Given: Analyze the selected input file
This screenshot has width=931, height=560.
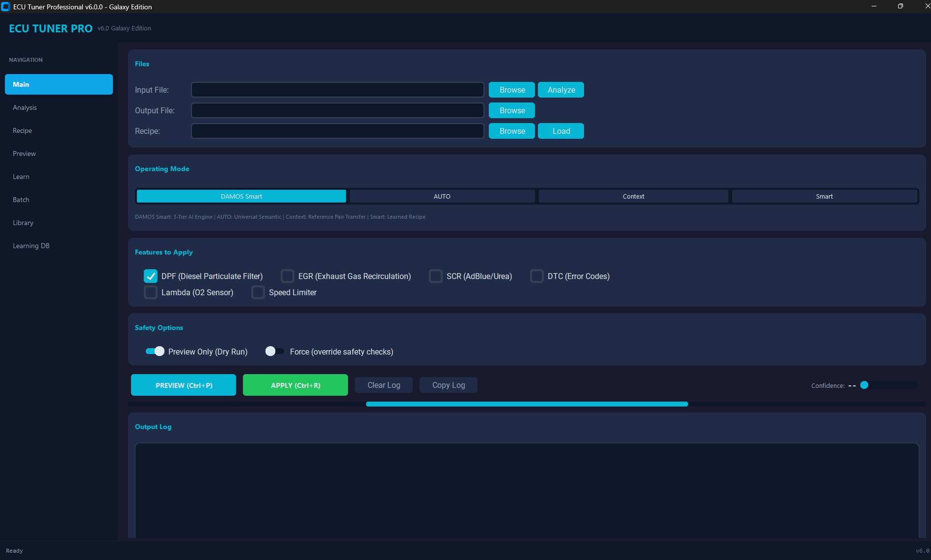Looking at the screenshot, I should 560,90.
